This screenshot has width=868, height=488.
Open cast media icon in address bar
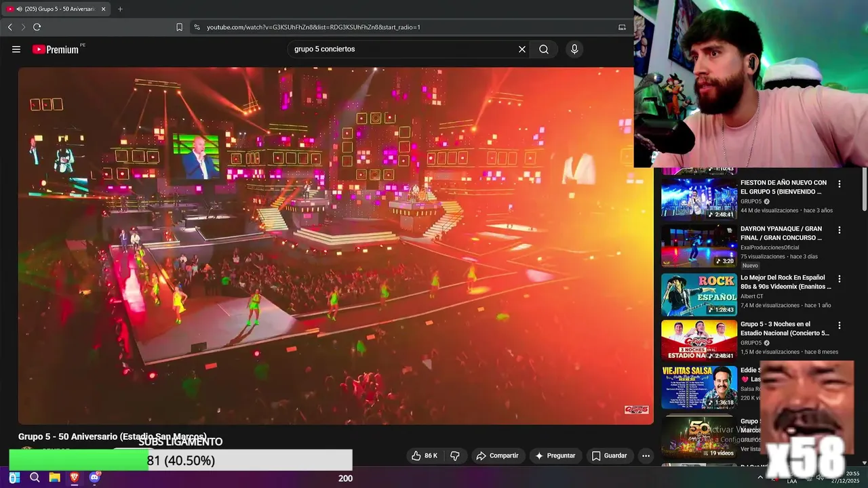click(x=622, y=27)
